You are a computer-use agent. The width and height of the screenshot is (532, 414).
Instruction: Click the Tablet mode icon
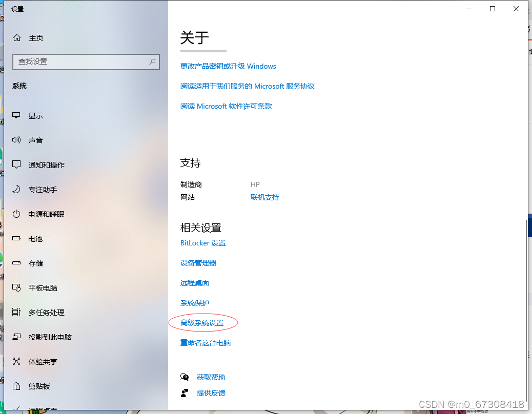pos(16,287)
